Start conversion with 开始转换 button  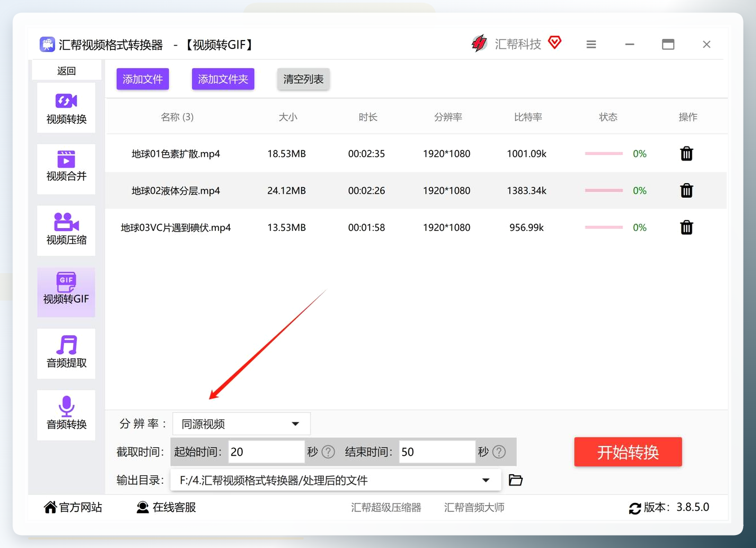coord(628,452)
